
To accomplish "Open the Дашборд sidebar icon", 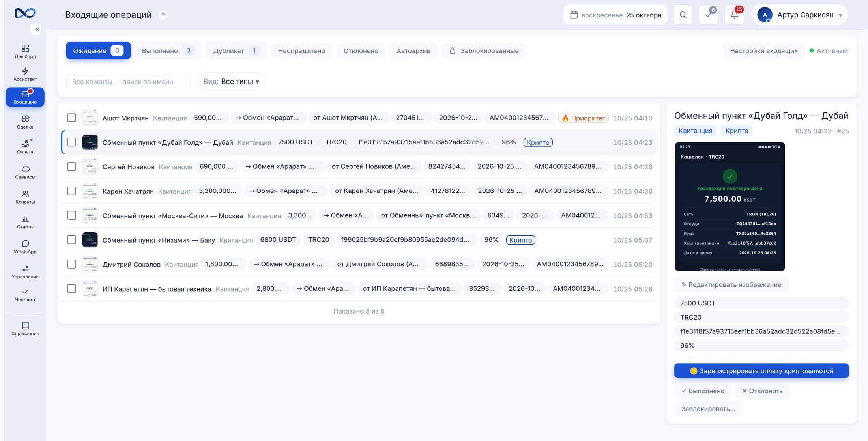I will click(x=25, y=51).
